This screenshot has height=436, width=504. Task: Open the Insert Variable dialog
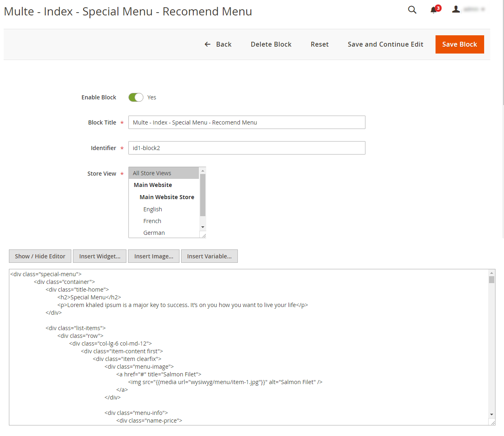pos(209,256)
